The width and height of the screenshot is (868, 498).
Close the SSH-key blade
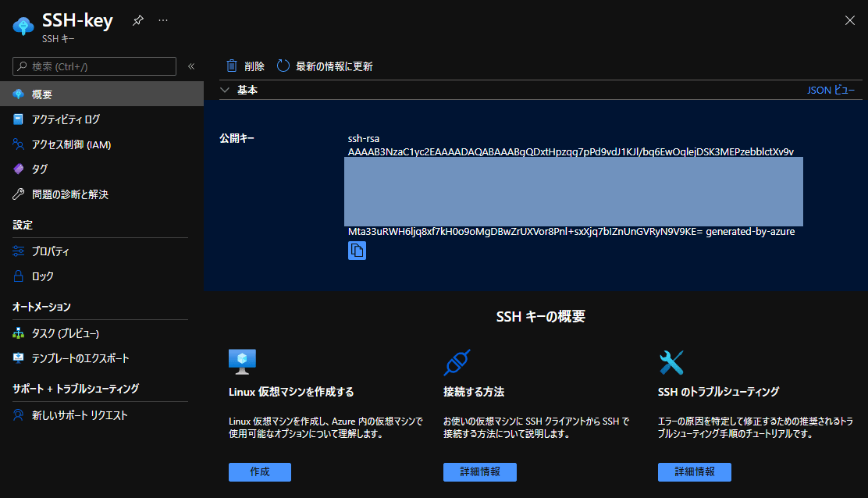coord(850,20)
